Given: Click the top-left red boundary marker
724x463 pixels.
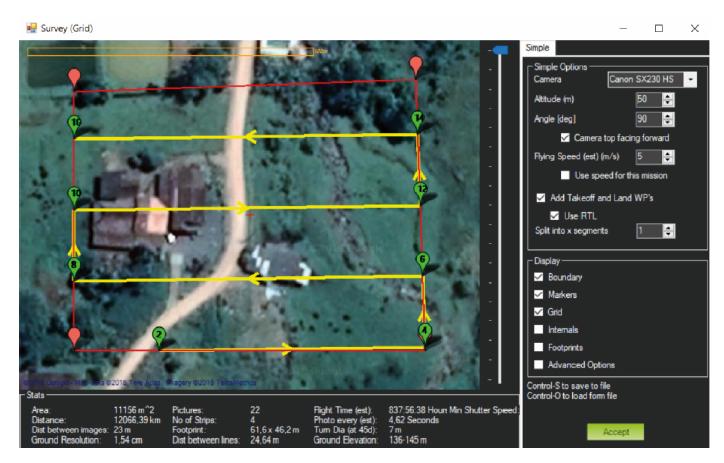Looking at the screenshot, I should coord(73,76).
